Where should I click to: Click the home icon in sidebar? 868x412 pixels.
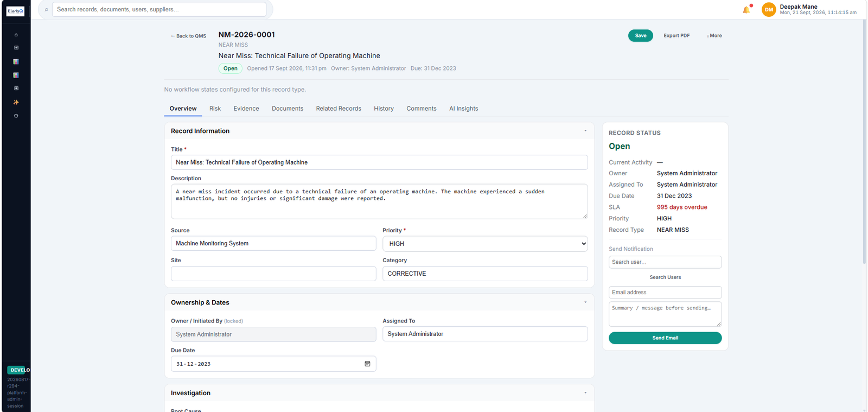point(16,35)
